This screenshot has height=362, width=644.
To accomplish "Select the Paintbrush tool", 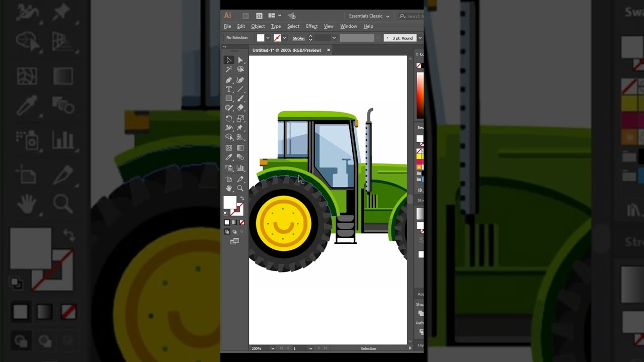I will click(x=240, y=99).
